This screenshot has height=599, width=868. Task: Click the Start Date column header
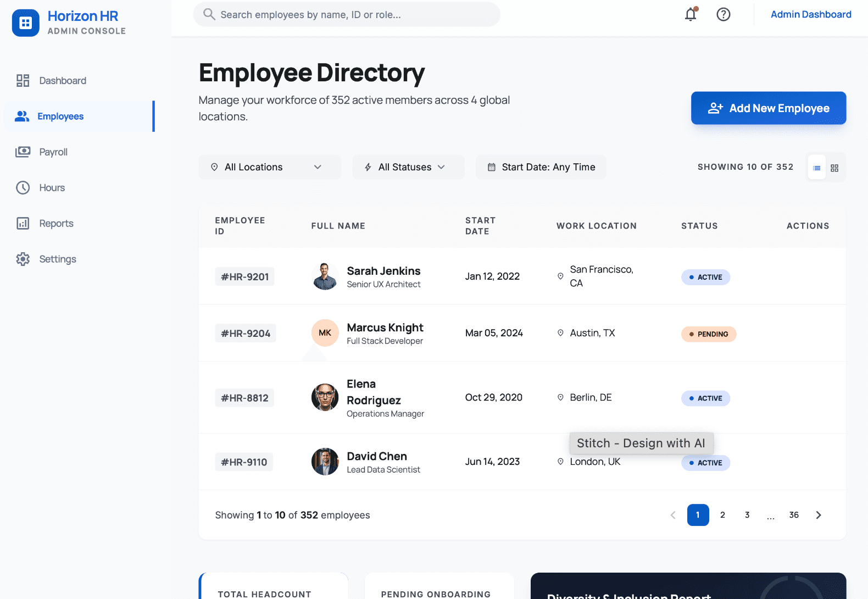(481, 226)
